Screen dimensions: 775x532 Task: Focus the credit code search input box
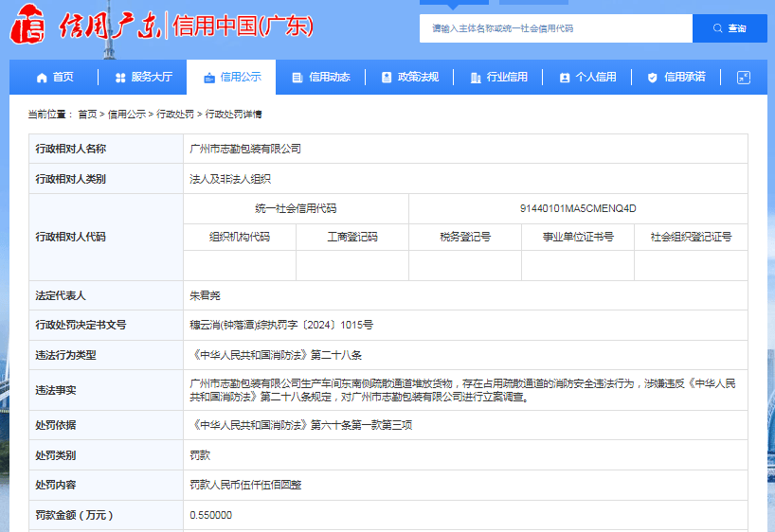click(555, 28)
